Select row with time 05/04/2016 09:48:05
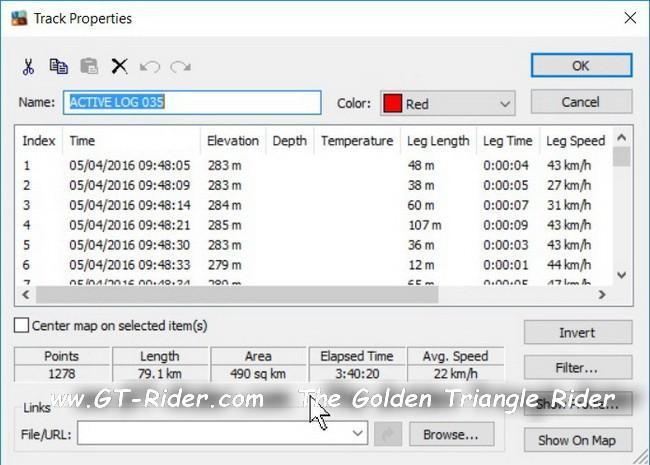650x465 pixels. click(314, 165)
